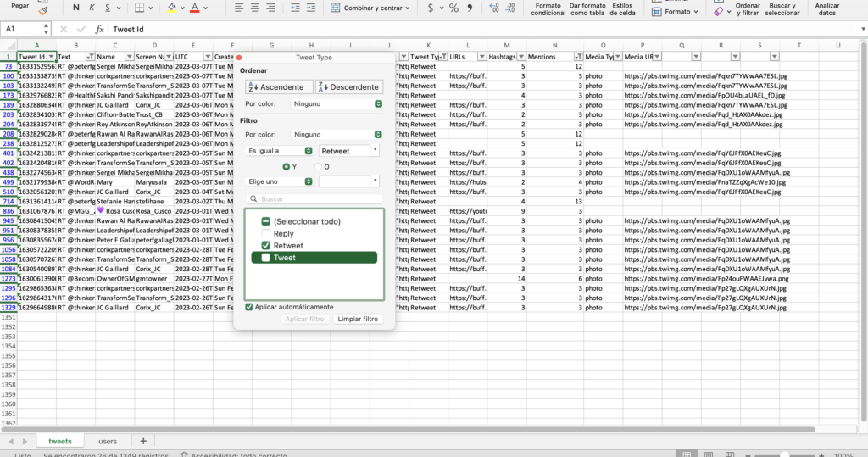This screenshot has width=868, height=457.
Task: Toggle bold formatting (N button)
Action: [x=77, y=8]
